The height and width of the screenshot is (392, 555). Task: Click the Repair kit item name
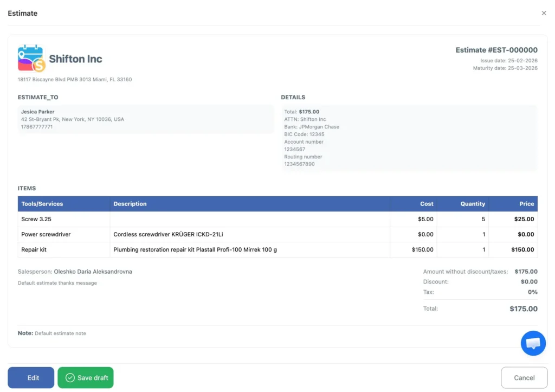pos(34,249)
